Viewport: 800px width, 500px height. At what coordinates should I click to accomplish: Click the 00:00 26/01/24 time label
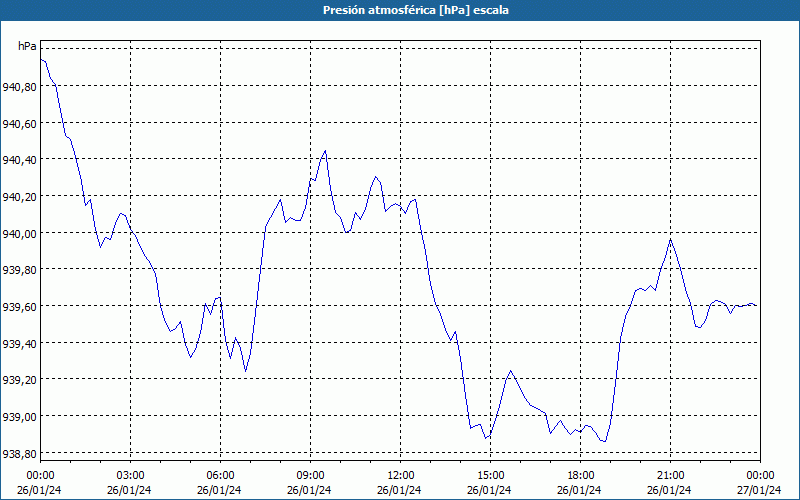point(39,483)
